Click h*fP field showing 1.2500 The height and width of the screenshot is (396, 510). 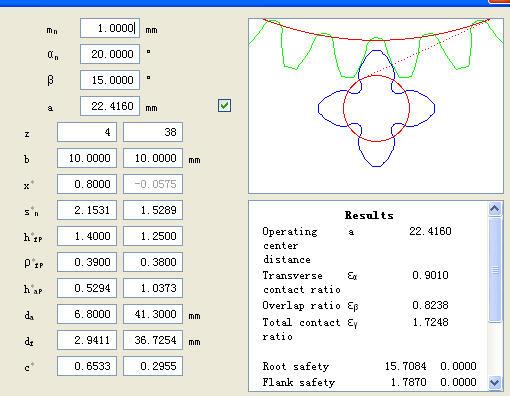pos(153,236)
